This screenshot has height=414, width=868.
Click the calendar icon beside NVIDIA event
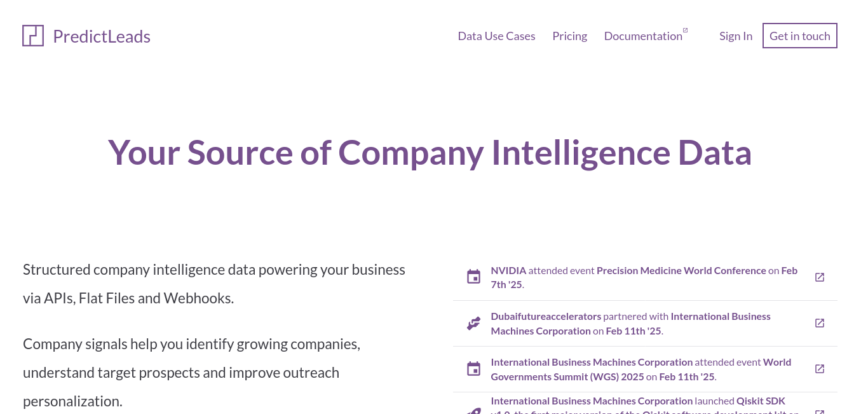click(473, 277)
